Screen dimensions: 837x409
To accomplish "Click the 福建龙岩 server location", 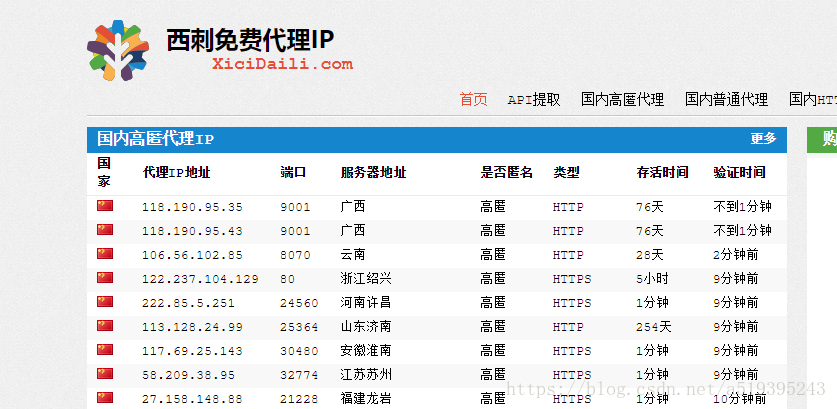I will tap(366, 398).
